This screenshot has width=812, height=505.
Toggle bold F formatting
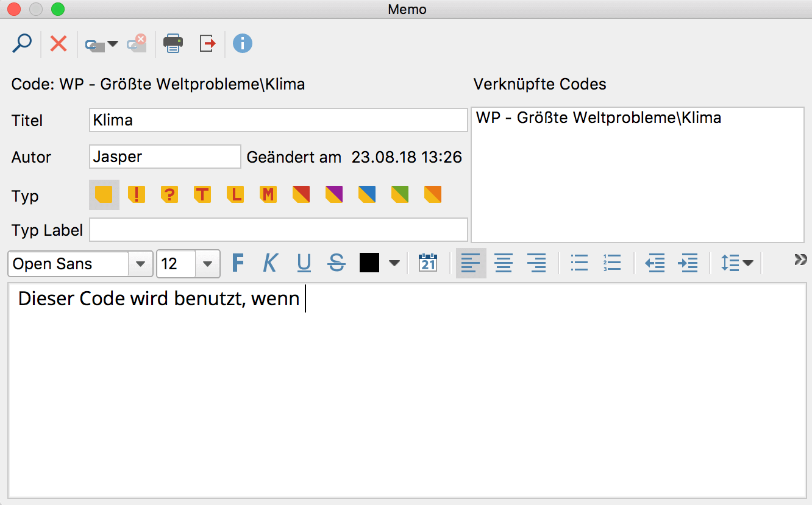point(238,263)
